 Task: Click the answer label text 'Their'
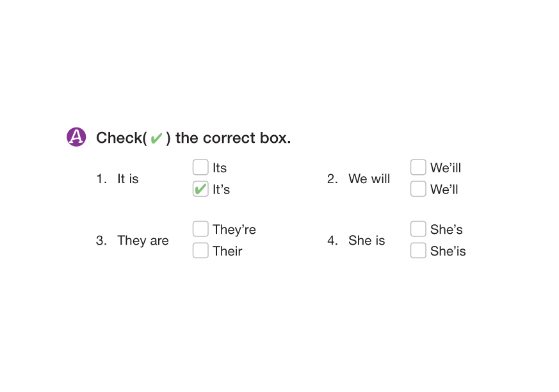point(227,251)
